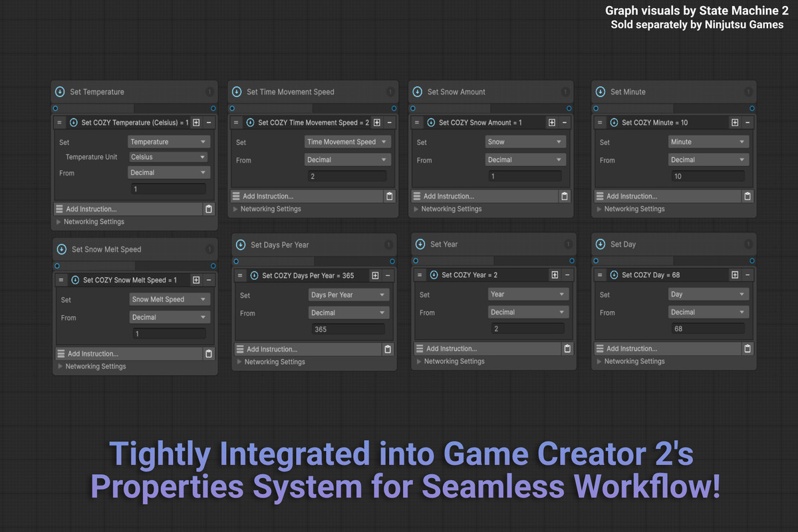Click the minus icon on Set COZY Time Movement Speed
798x532 pixels.
click(x=389, y=122)
